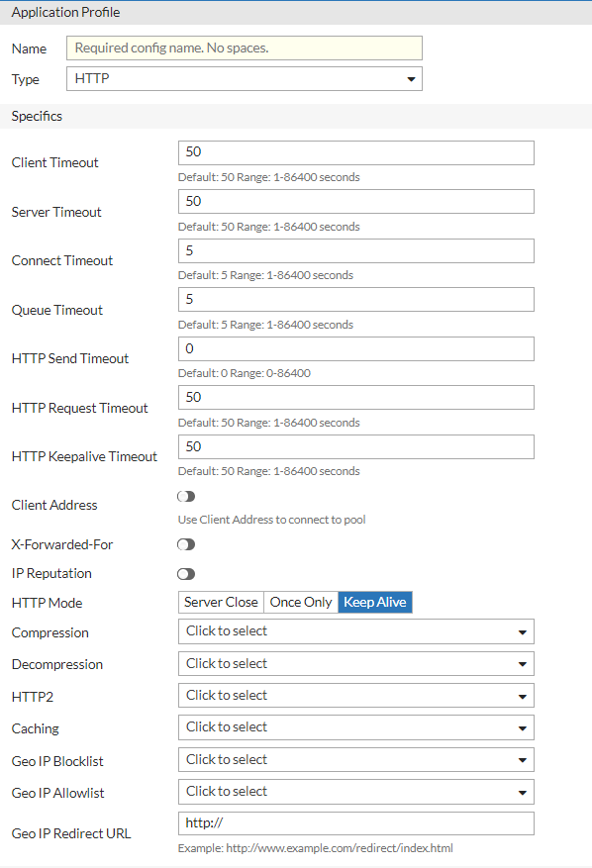The image size is (592, 868).
Task: Open the Geo IP Allowlist dropdown
Action: coord(353,792)
